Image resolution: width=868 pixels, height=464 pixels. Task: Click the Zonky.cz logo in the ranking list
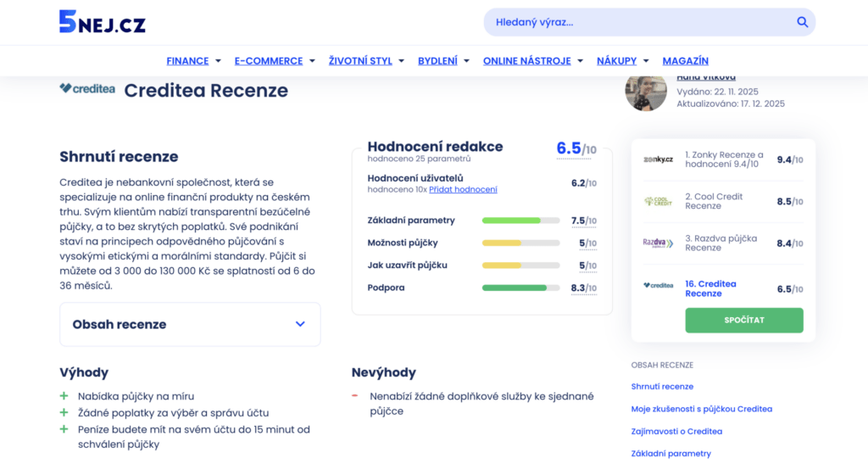point(658,159)
